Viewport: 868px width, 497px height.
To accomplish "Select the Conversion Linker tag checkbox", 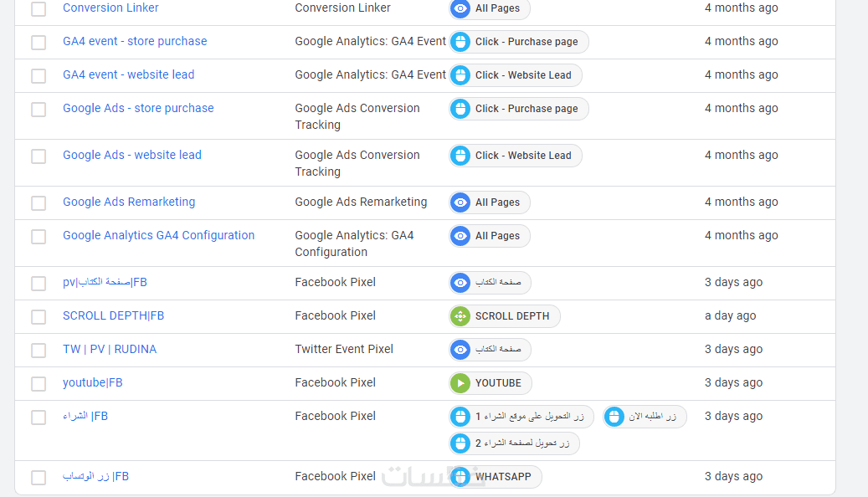I will click(39, 9).
